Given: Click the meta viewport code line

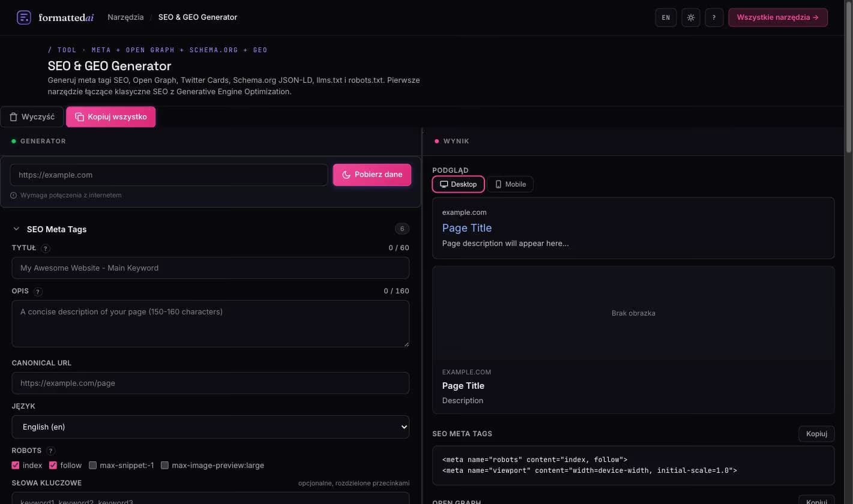Looking at the screenshot, I should pyautogui.click(x=589, y=470).
